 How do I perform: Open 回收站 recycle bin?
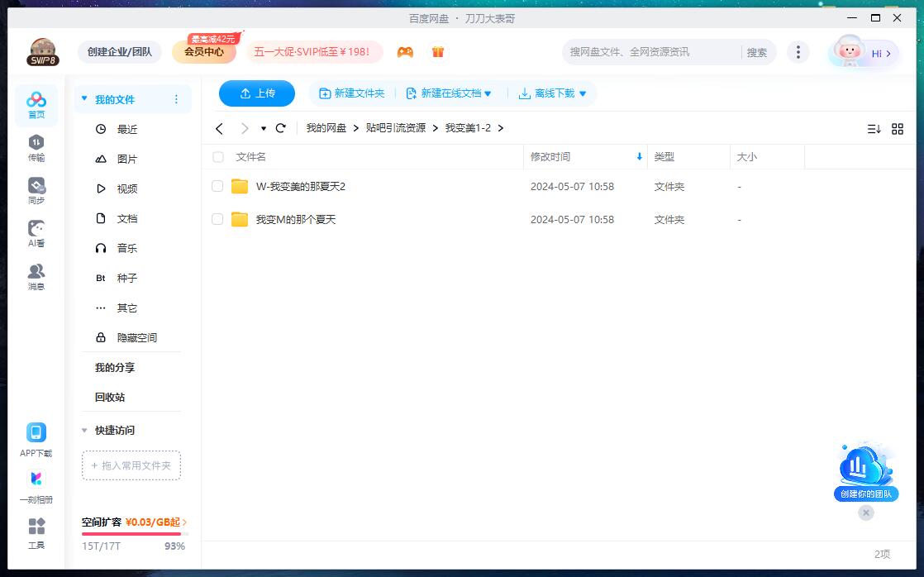(110, 397)
